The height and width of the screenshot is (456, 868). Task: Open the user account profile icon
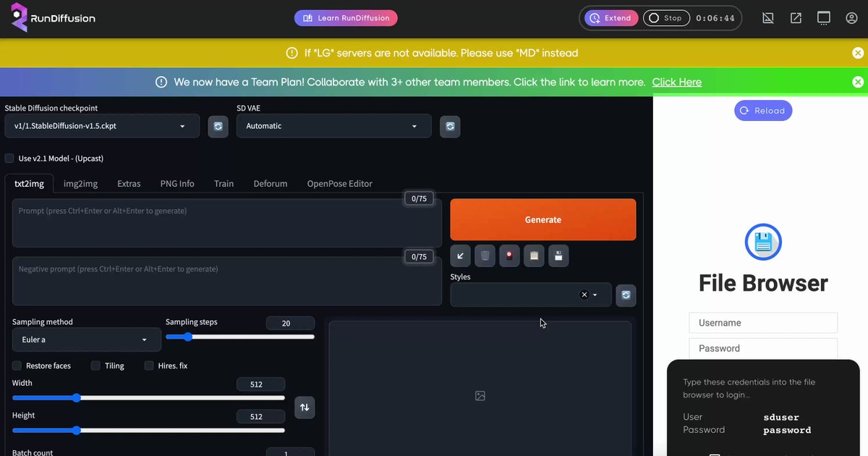point(851,18)
